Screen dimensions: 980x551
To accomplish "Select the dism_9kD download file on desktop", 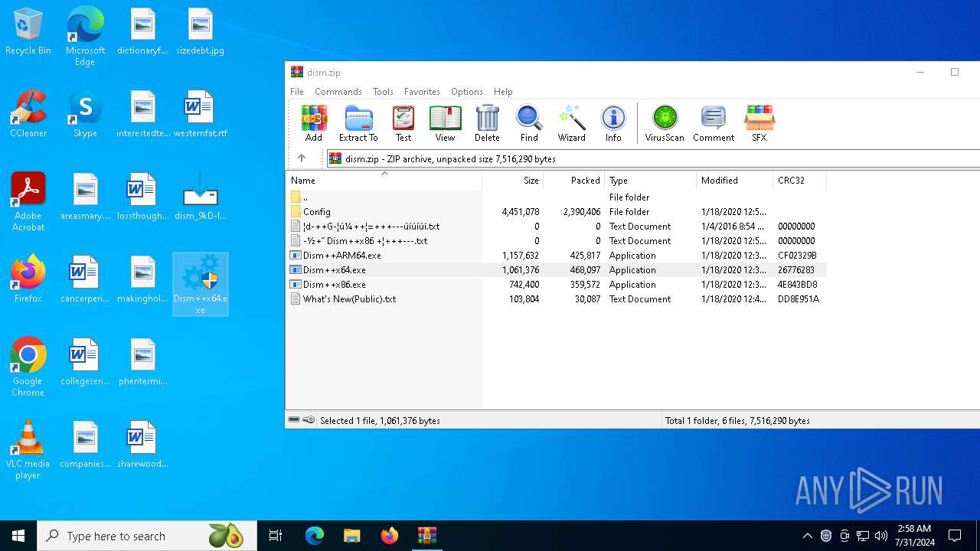I will point(201,197).
